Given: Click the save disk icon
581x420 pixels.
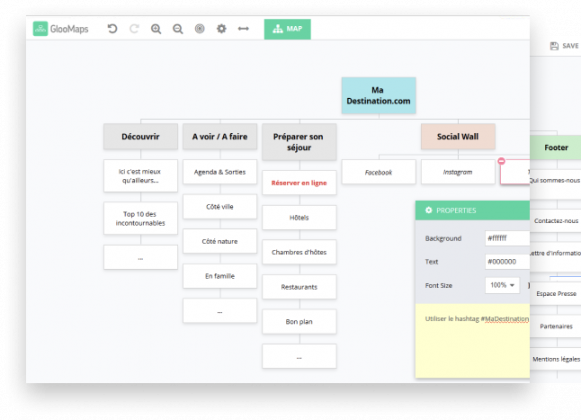Looking at the screenshot, I should [554, 46].
